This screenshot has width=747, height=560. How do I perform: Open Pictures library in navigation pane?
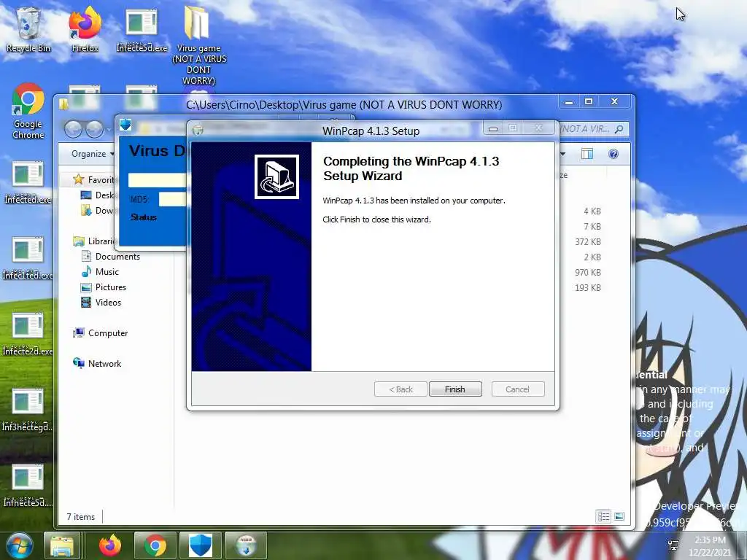104,287
